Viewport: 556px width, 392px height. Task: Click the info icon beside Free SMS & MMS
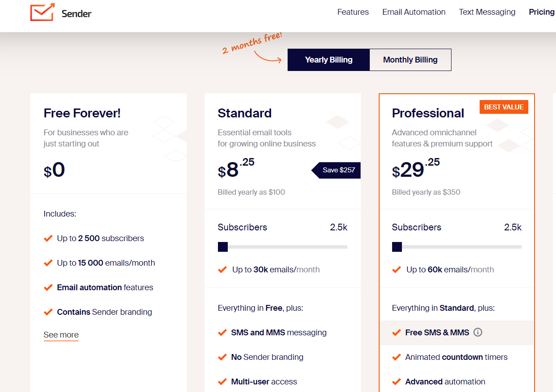(478, 332)
